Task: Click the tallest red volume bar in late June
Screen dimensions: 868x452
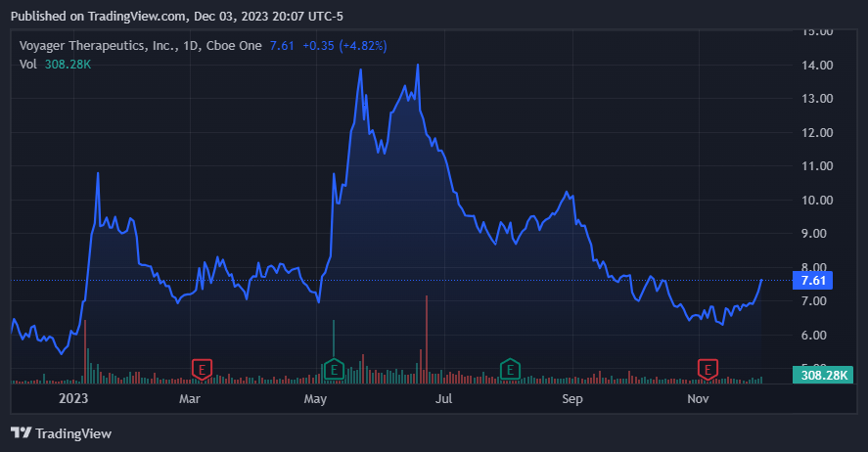Action: tap(427, 339)
